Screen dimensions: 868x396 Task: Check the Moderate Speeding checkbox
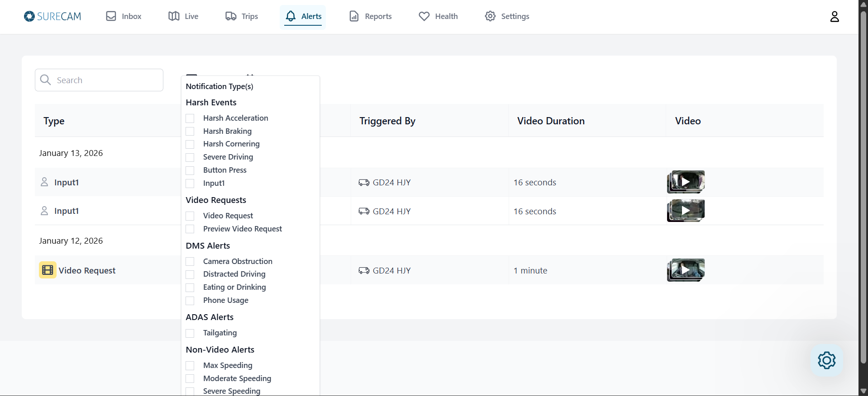click(190, 379)
